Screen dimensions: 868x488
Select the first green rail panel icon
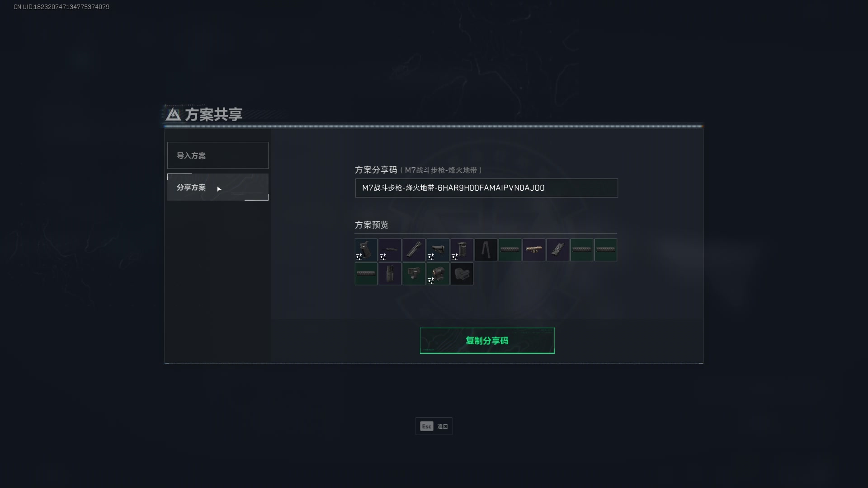click(509, 250)
